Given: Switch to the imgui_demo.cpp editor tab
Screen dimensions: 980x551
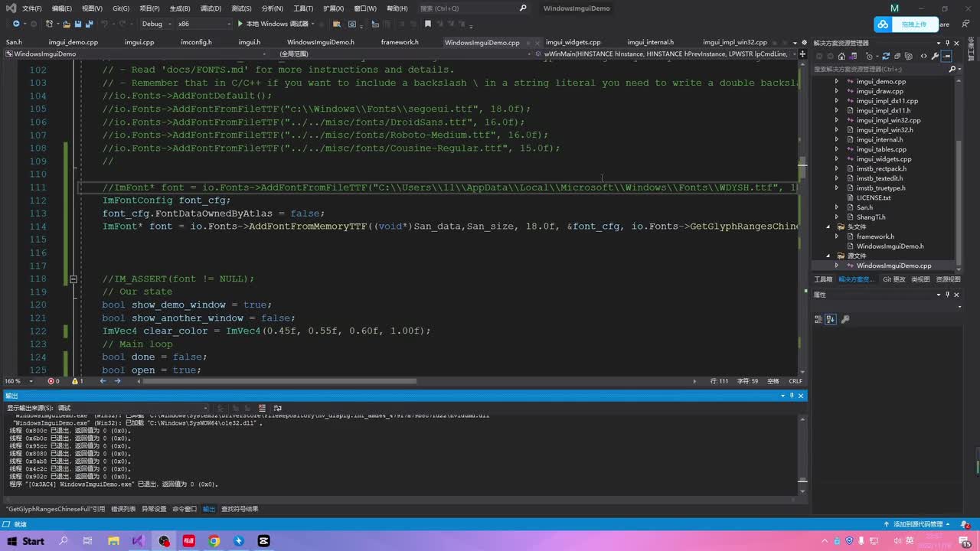Looking at the screenshot, I should (x=73, y=42).
